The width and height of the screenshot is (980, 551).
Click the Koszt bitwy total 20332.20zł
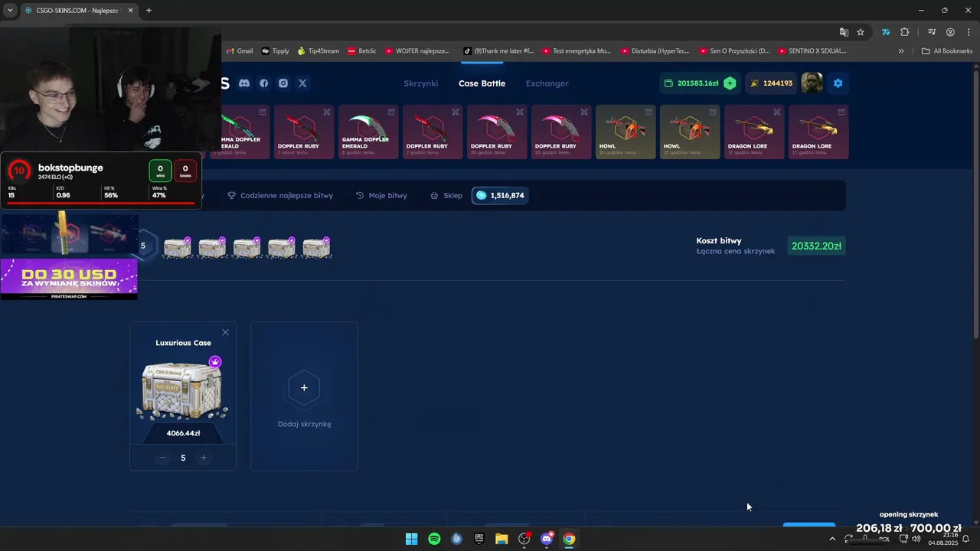(x=816, y=246)
